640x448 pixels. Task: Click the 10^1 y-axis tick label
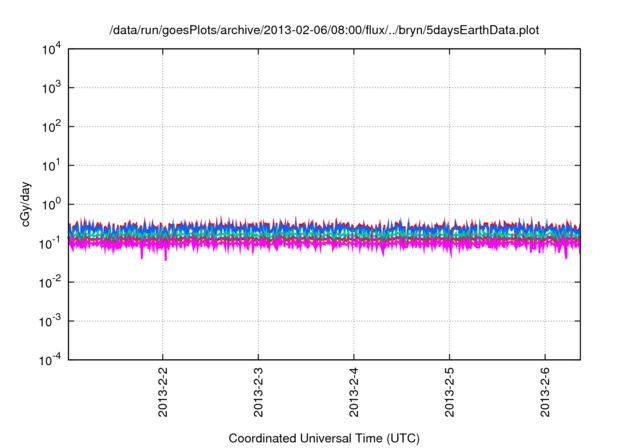click(x=52, y=166)
